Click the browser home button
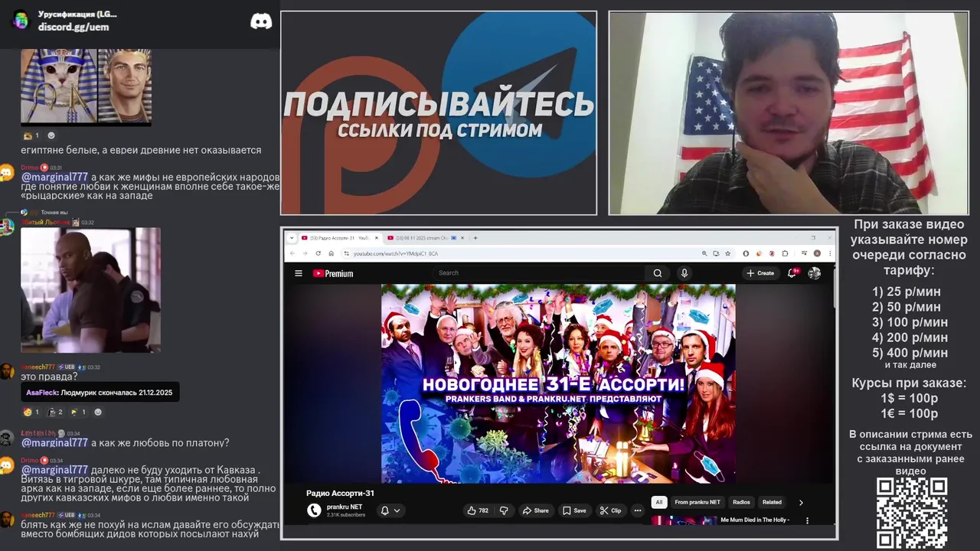980x551 pixels. [x=332, y=253]
